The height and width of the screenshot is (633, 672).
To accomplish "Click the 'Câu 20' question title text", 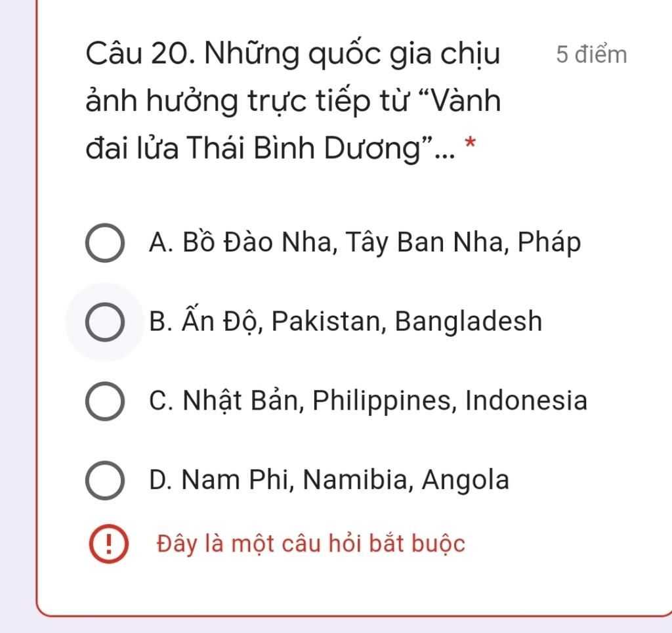I will (293, 100).
